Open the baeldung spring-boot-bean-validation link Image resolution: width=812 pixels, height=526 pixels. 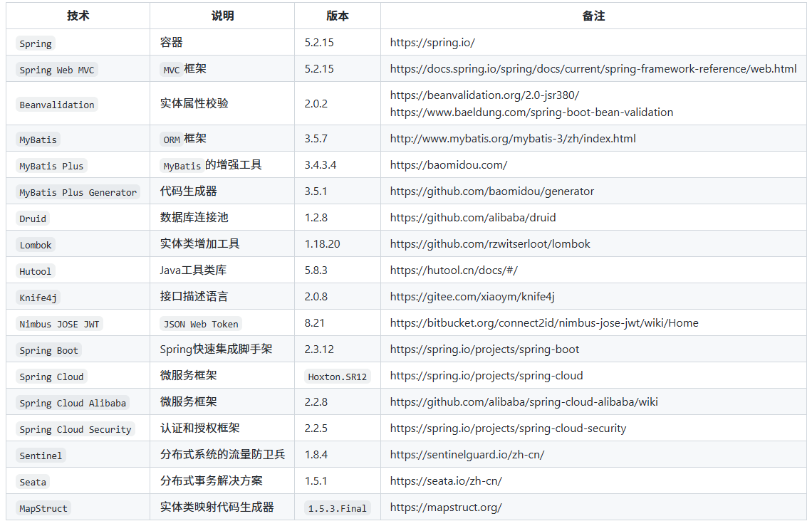pos(531,112)
